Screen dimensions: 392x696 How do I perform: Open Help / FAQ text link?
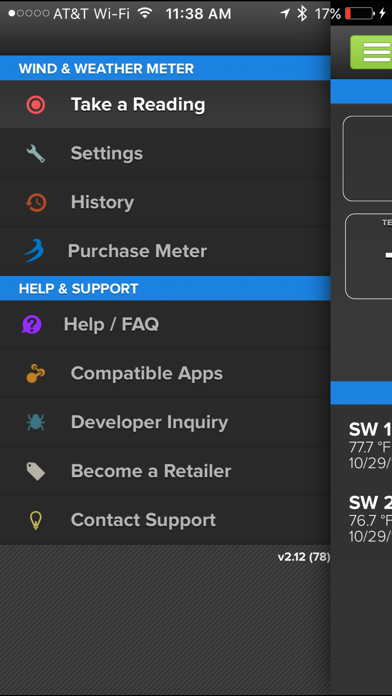pyautogui.click(x=111, y=324)
